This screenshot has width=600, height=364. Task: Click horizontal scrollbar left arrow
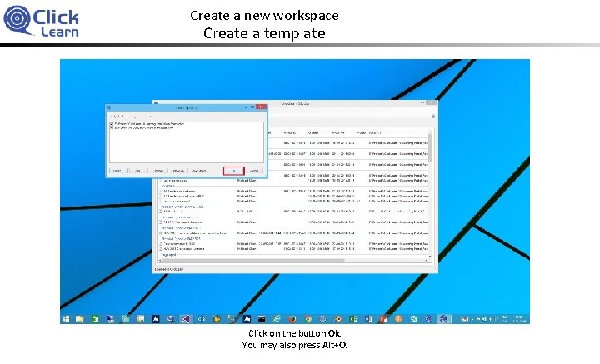tap(160, 261)
